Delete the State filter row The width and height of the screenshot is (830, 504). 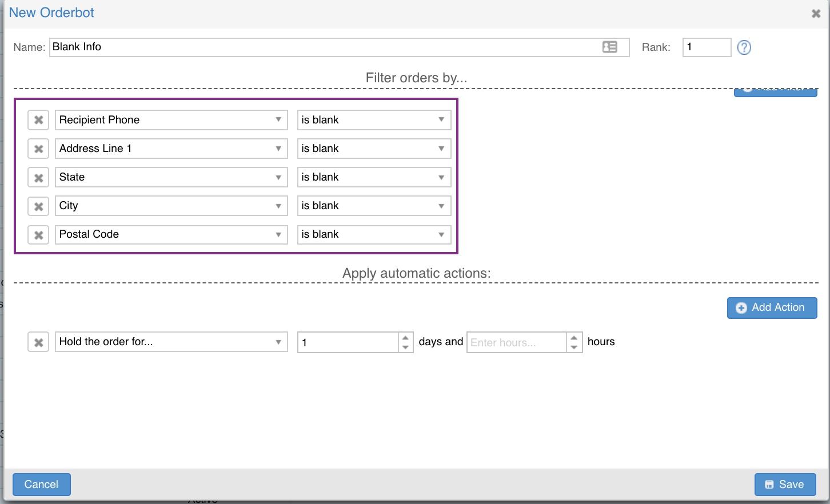click(x=38, y=177)
